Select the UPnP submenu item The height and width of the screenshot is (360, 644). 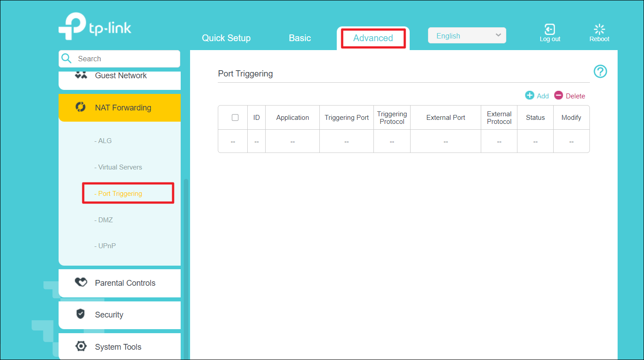(106, 246)
